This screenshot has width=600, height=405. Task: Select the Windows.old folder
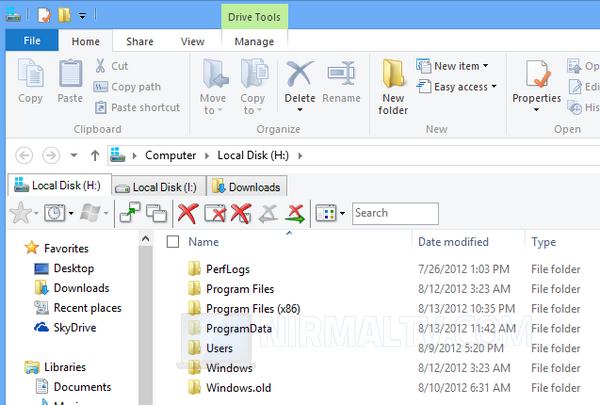[x=230, y=388]
